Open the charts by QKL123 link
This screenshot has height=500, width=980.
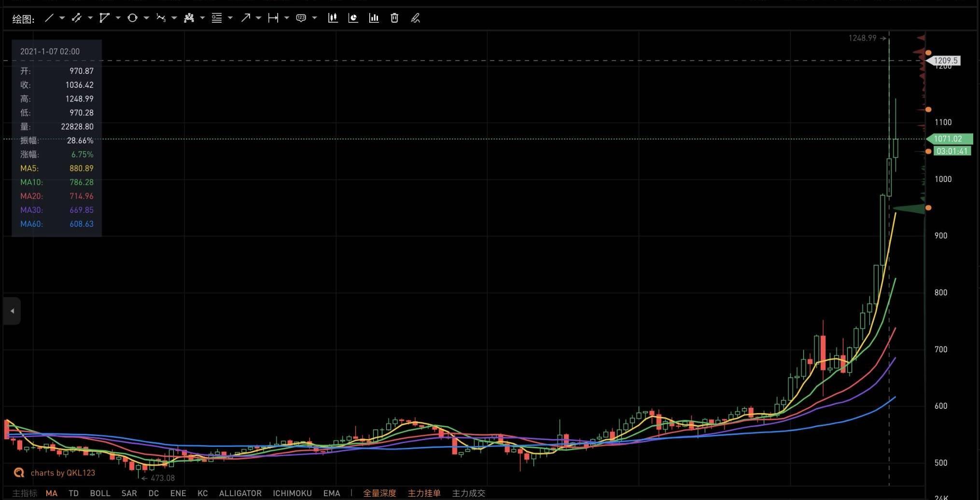pos(62,472)
